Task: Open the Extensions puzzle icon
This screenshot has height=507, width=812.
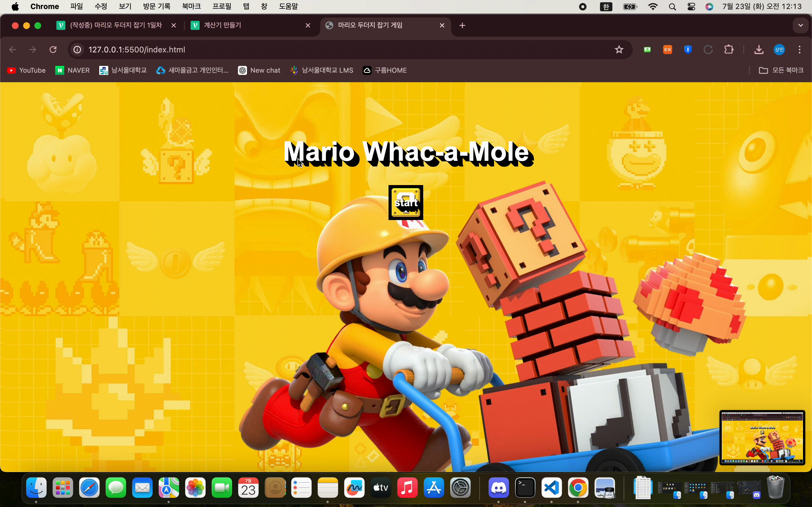Action: (x=729, y=50)
